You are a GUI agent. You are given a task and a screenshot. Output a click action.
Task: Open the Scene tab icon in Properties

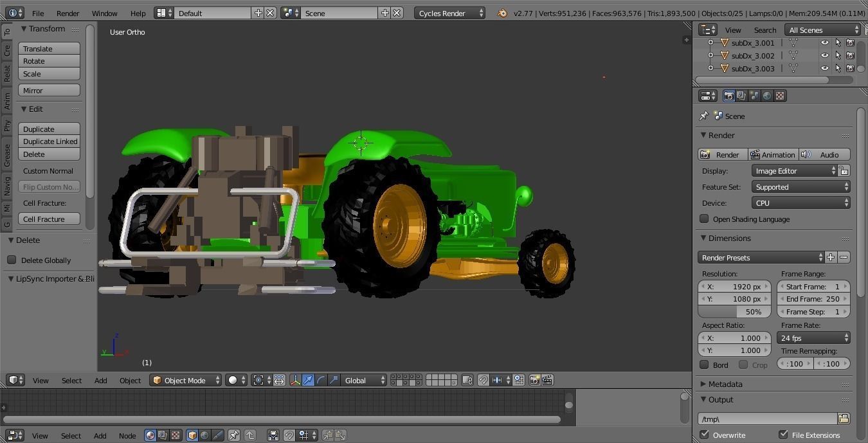pyautogui.click(x=754, y=96)
